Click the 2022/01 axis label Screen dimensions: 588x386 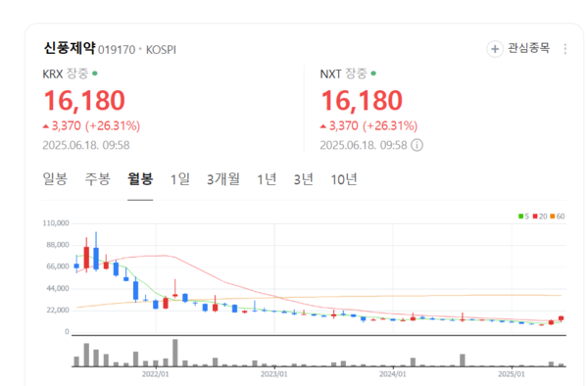point(155,374)
